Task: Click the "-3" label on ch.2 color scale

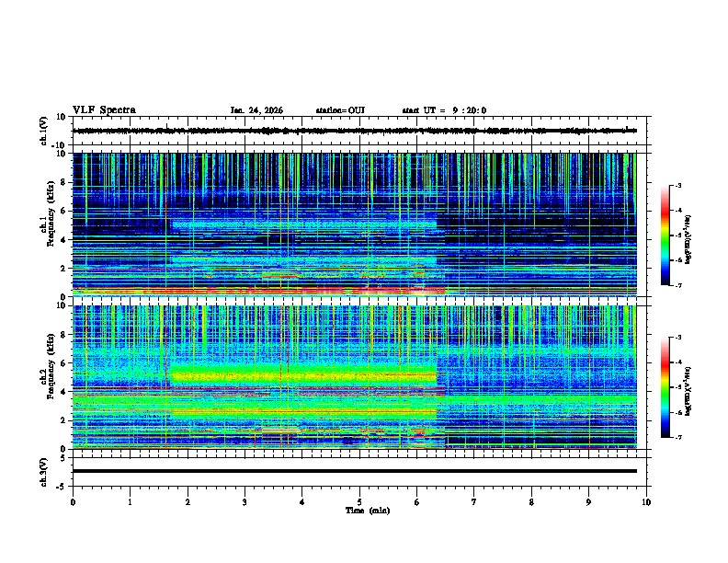Action: tap(678, 338)
